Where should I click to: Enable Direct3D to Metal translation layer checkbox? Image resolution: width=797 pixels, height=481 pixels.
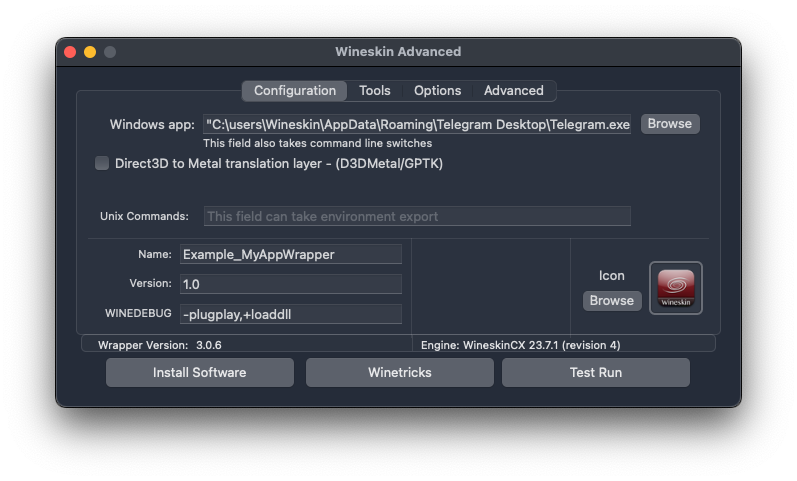tap(102, 163)
